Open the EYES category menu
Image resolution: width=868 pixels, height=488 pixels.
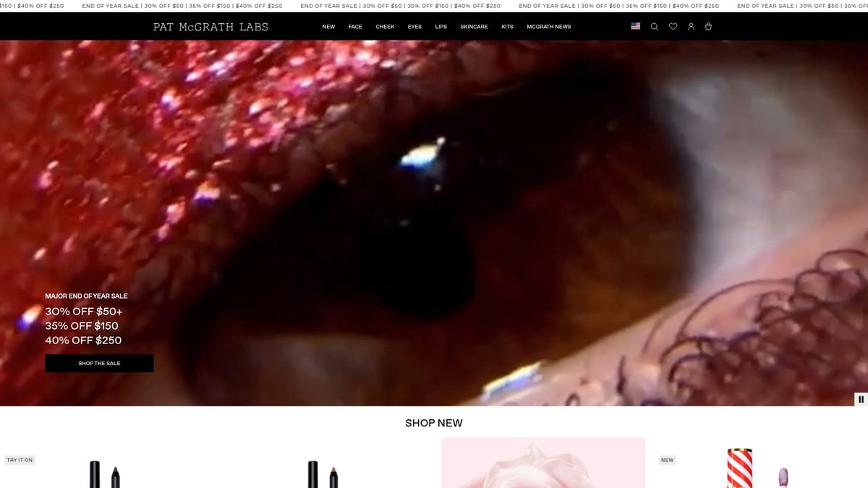(x=414, y=27)
